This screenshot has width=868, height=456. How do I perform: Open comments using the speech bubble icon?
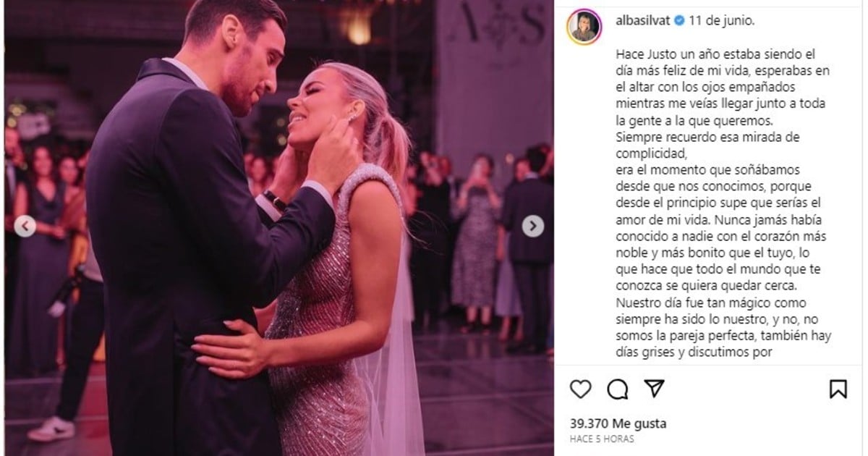pyautogui.click(x=617, y=389)
